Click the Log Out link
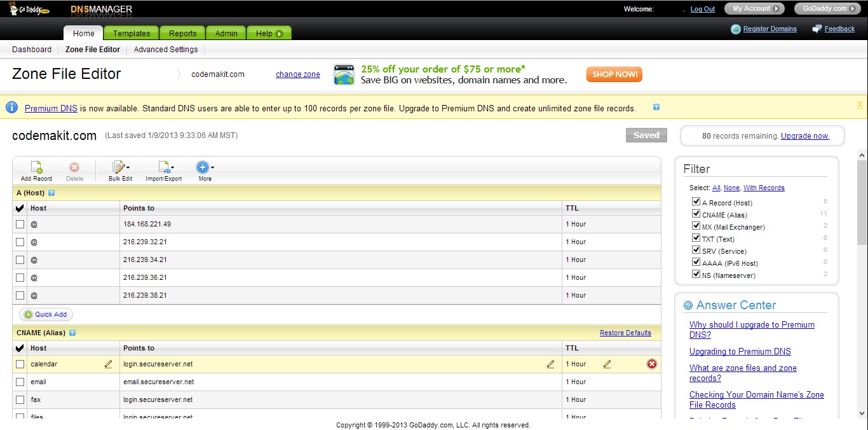Image resolution: width=868 pixels, height=430 pixels. pyautogui.click(x=703, y=10)
